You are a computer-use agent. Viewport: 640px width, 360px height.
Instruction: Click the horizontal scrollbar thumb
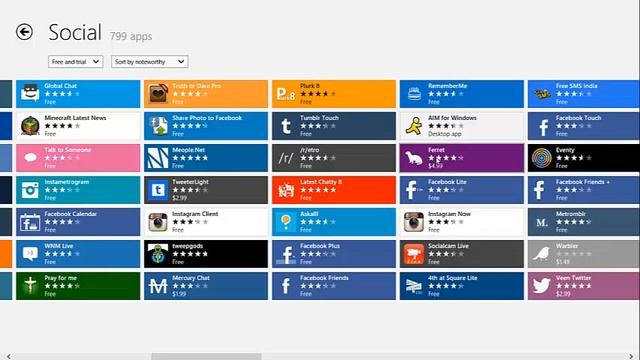click(206, 357)
